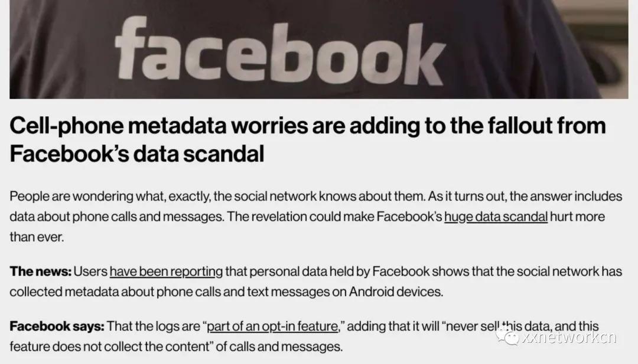Click the Facebook logo header image
This screenshot has height=364, width=638.
pyautogui.click(x=319, y=49)
